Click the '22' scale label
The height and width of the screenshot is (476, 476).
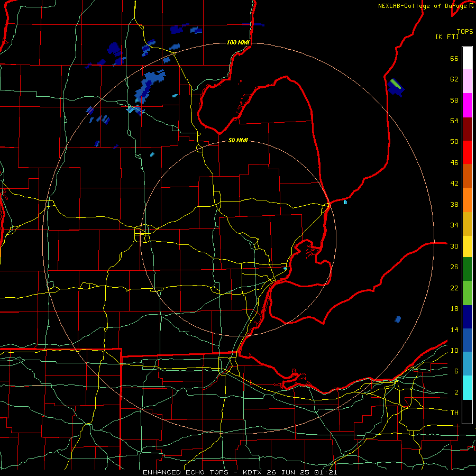coord(454,288)
